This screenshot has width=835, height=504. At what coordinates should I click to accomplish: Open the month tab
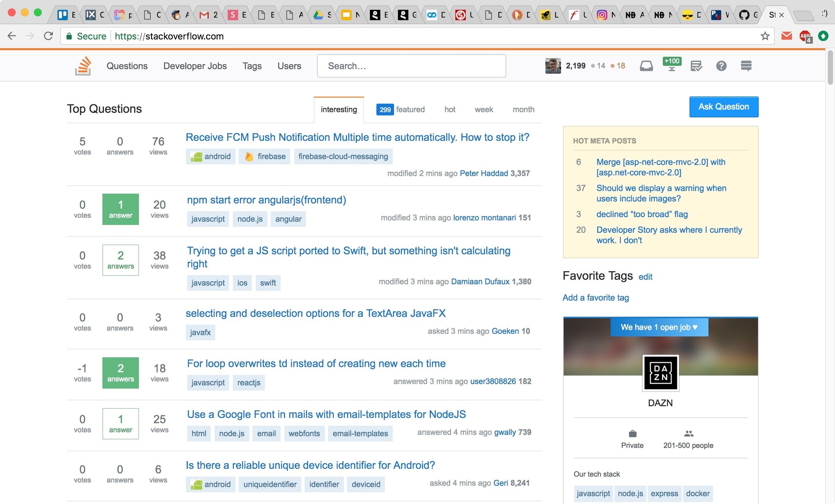point(523,109)
